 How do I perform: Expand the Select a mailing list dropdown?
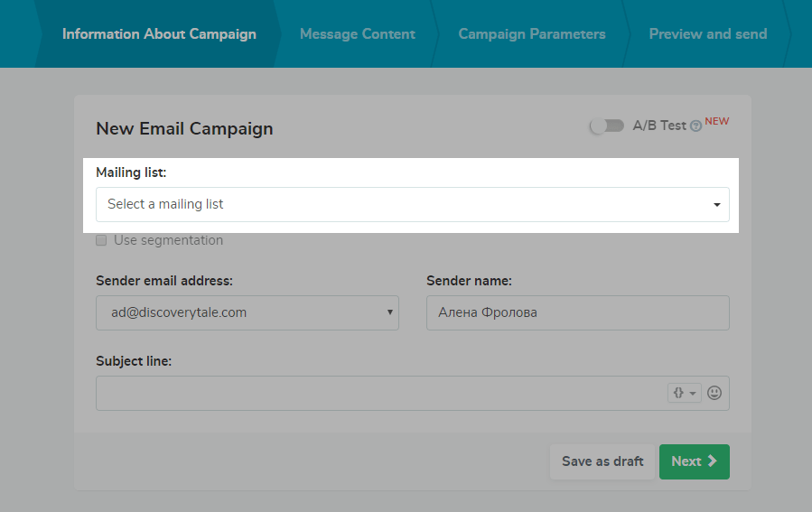(413, 204)
